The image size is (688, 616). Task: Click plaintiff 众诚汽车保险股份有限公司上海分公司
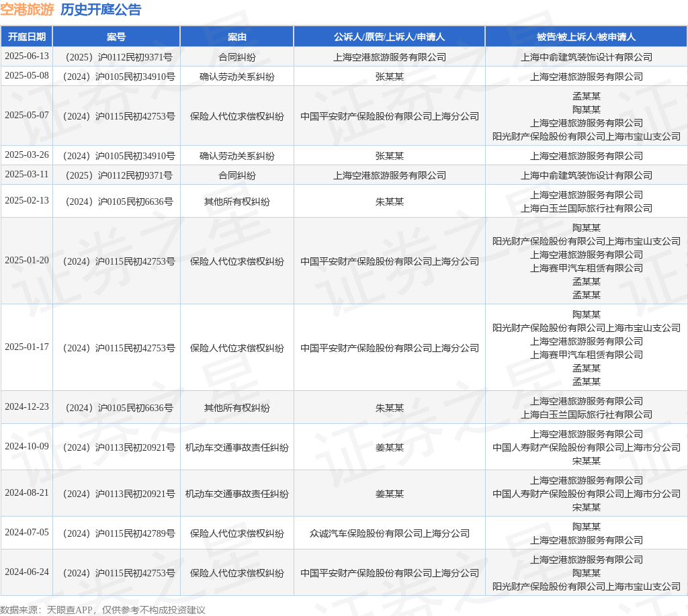390,533
